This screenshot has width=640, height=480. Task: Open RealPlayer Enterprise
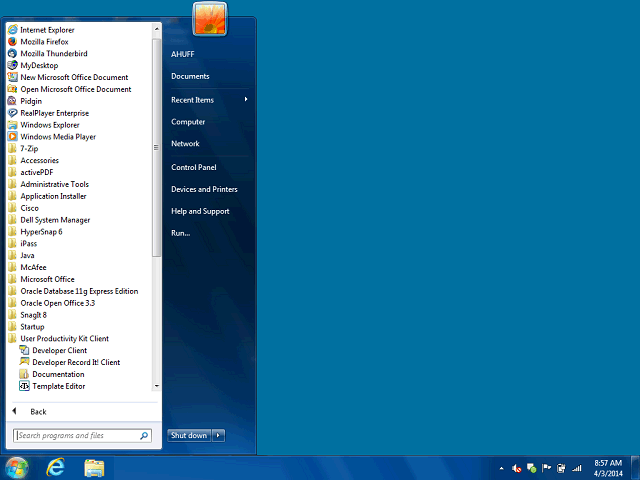click(x=54, y=113)
